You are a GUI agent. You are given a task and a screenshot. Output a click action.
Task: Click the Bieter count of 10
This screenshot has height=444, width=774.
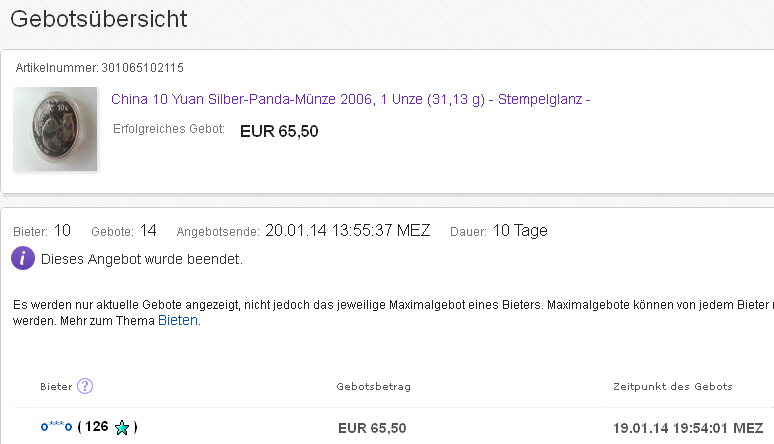tap(62, 231)
